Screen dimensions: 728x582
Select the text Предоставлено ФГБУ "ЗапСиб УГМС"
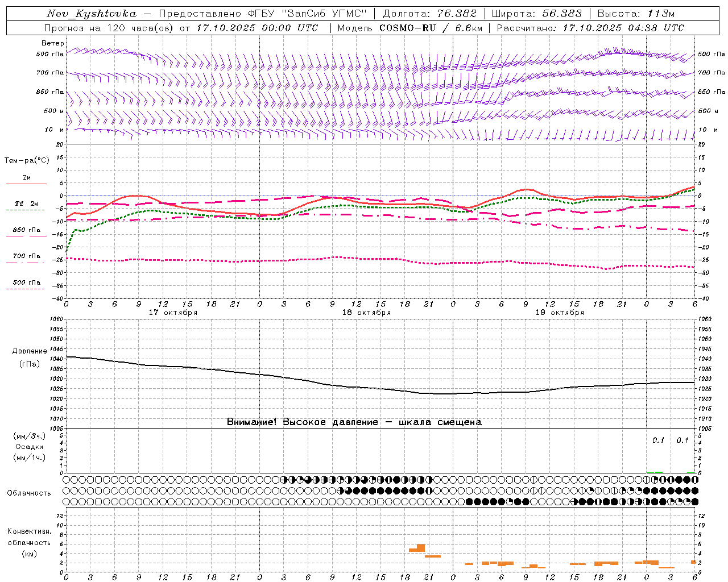[x=263, y=14]
